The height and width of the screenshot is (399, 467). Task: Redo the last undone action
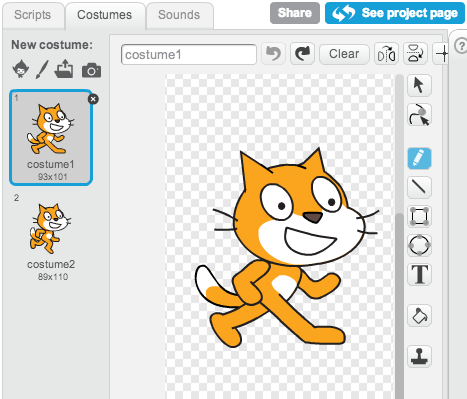click(302, 53)
